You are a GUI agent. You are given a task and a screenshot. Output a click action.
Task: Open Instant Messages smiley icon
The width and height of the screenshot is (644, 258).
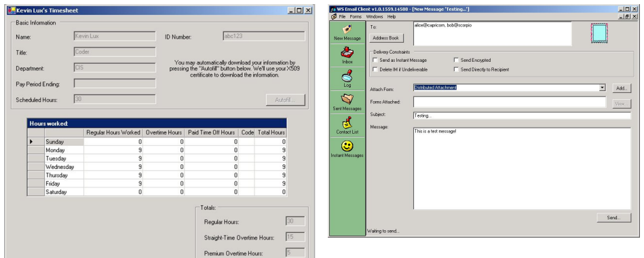[347, 146]
